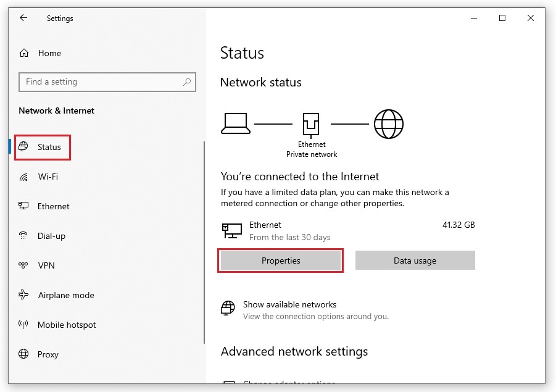Open Ethernet Properties
This screenshot has height=392, width=556.
pyautogui.click(x=281, y=261)
